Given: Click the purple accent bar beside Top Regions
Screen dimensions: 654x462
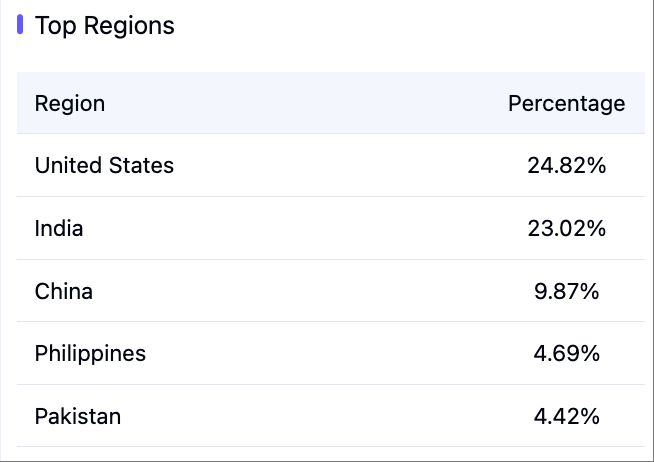Looking at the screenshot, I should (20, 25).
